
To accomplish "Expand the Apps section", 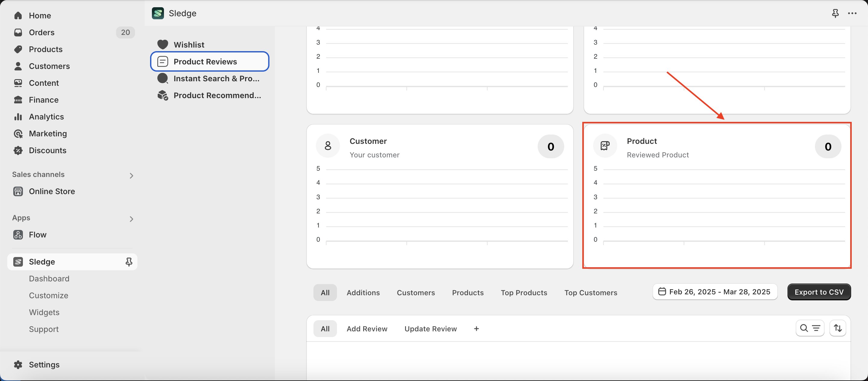I will tap(131, 219).
